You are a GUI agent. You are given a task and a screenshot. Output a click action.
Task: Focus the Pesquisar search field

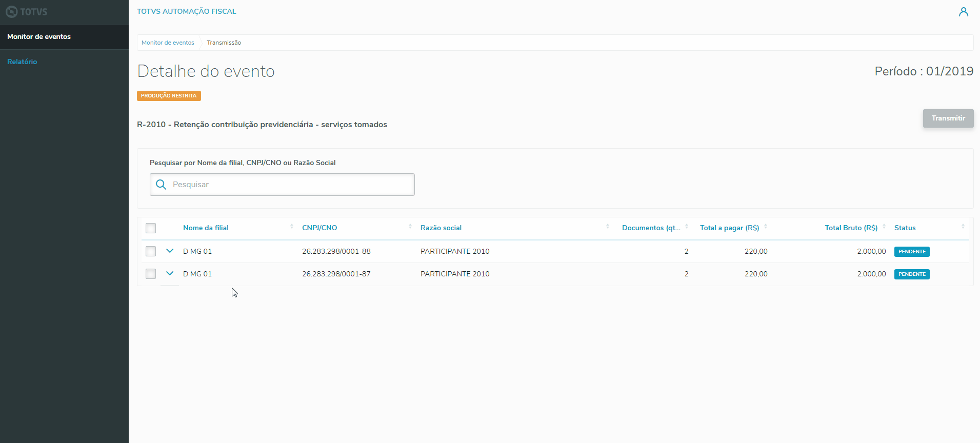282,185
